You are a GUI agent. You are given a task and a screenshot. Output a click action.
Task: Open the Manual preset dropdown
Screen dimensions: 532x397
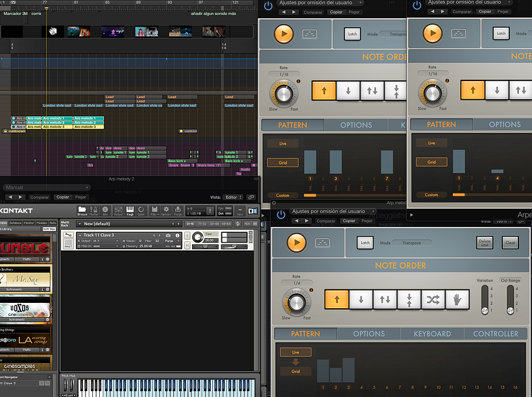point(47,187)
